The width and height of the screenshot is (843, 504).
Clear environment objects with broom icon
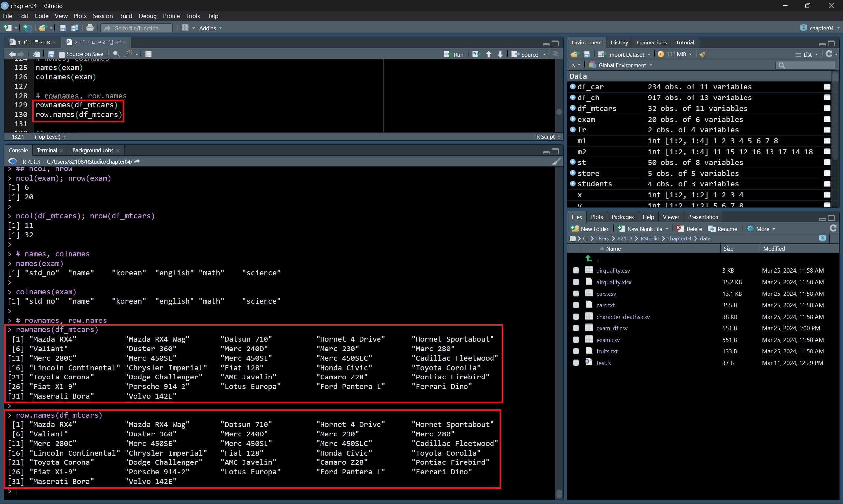point(703,54)
